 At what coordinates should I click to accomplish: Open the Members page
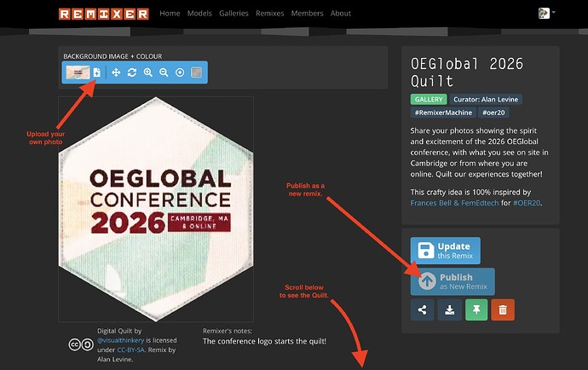pyautogui.click(x=307, y=14)
